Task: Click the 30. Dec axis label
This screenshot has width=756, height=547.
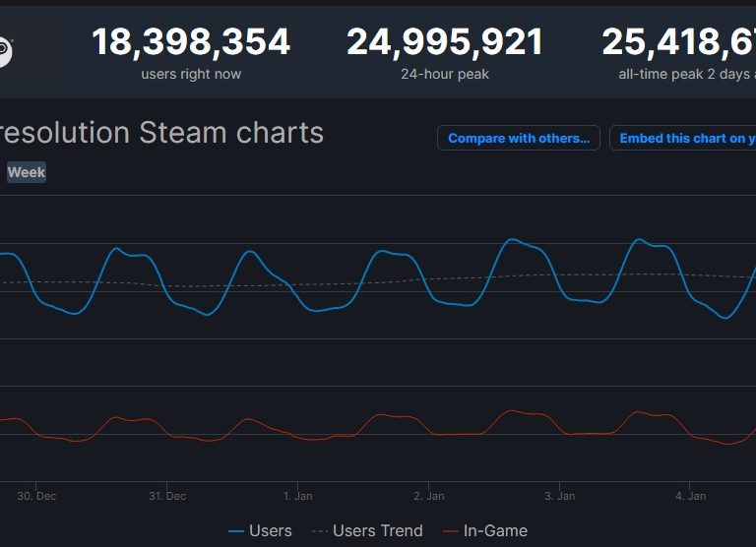Action: coord(36,496)
